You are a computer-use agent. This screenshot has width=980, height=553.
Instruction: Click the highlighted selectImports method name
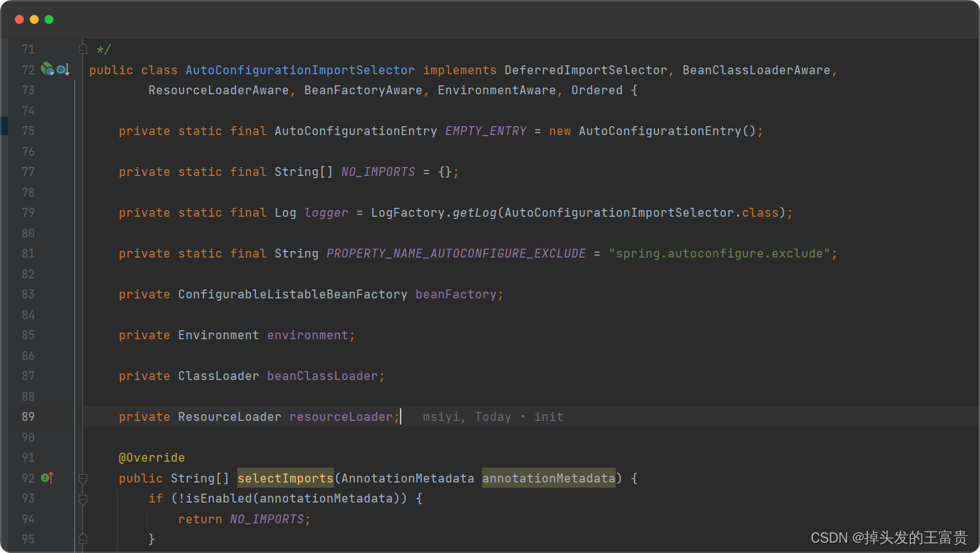pos(286,478)
